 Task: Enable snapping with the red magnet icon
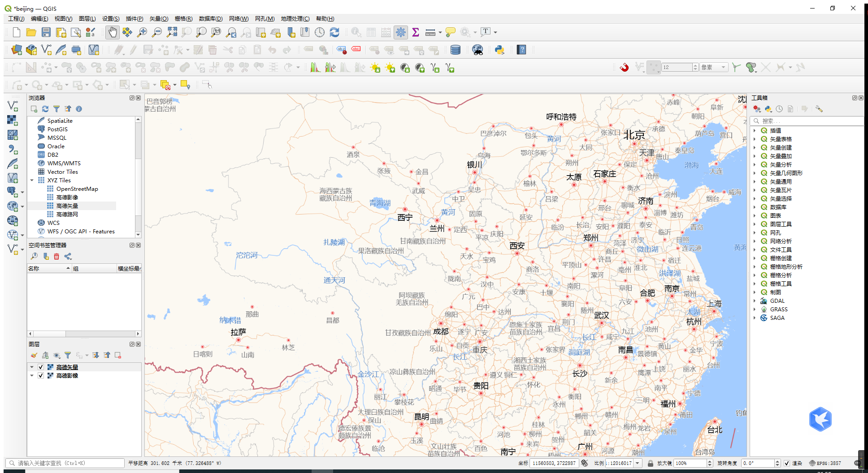[x=624, y=67]
